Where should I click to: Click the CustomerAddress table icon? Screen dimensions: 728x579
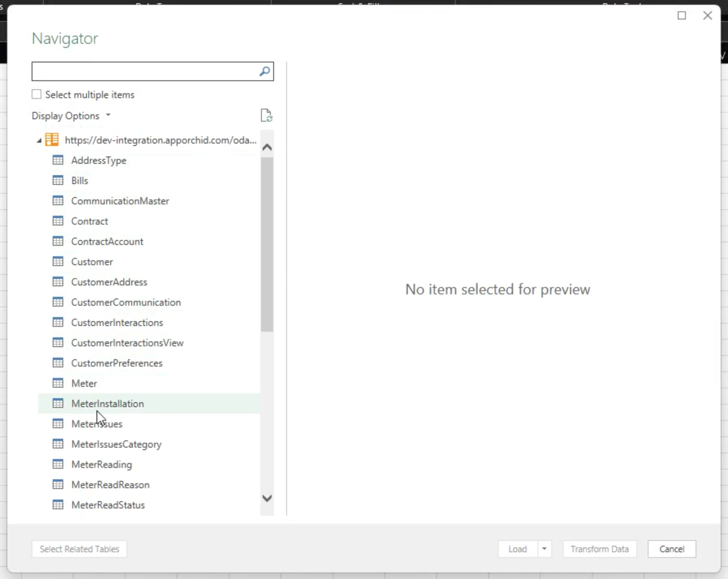click(x=58, y=282)
